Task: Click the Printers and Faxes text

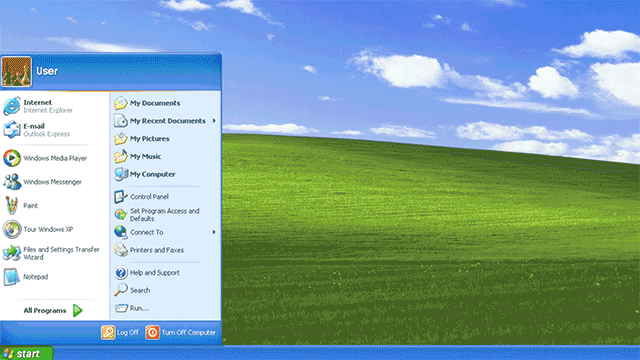Action: click(x=157, y=250)
